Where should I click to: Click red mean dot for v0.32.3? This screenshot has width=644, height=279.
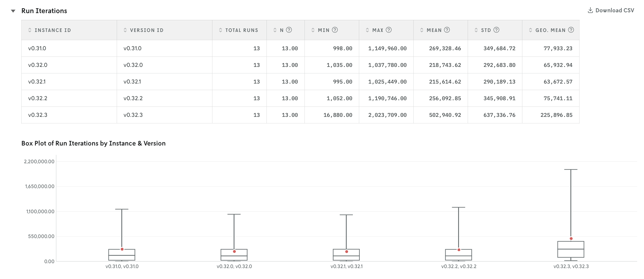(571, 239)
